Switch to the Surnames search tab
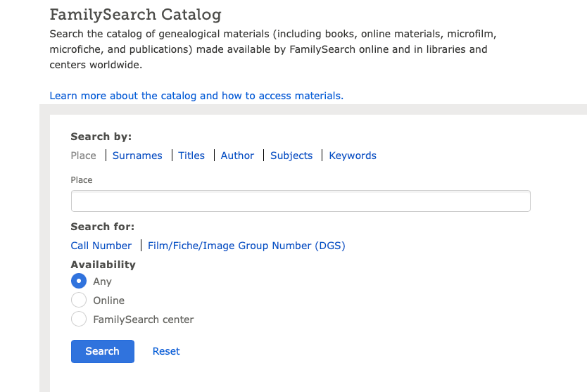Screen dimensions: 587x392 137,156
